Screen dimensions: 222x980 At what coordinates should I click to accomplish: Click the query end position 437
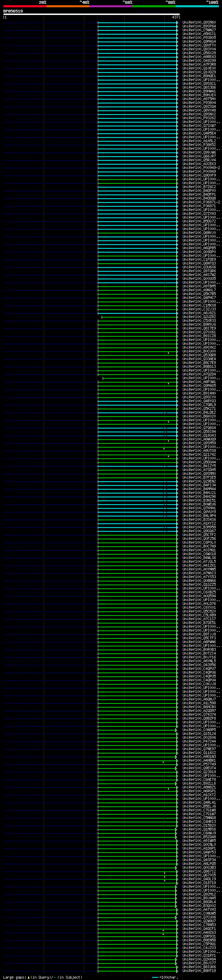pos(175,17)
